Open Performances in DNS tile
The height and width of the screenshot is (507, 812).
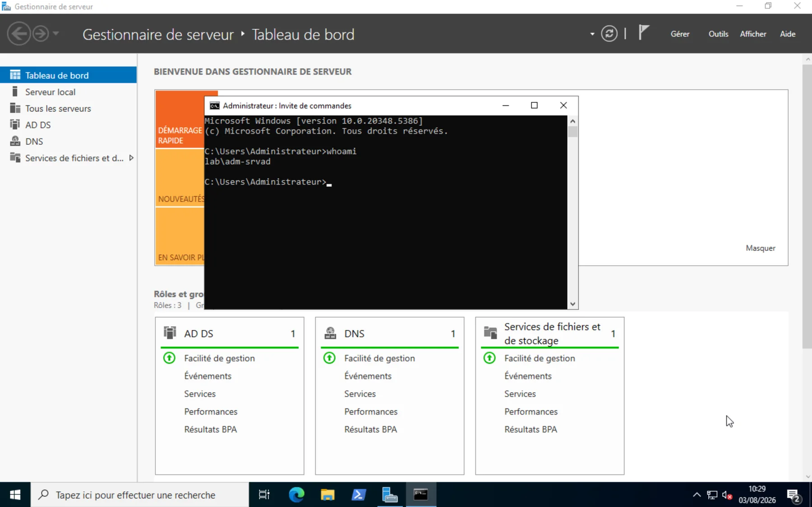(371, 411)
